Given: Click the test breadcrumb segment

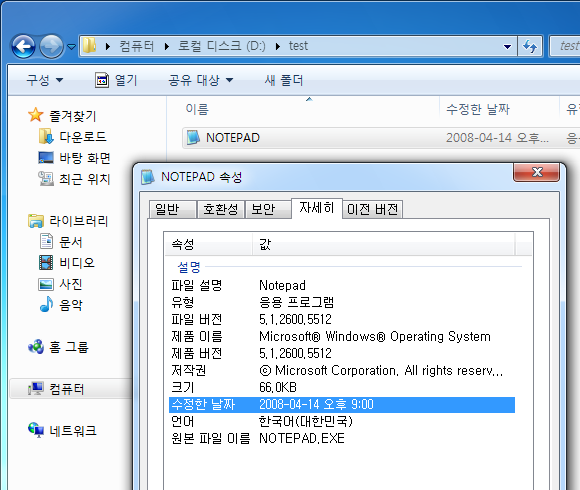Looking at the screenshot, I should tap(298, 46).
